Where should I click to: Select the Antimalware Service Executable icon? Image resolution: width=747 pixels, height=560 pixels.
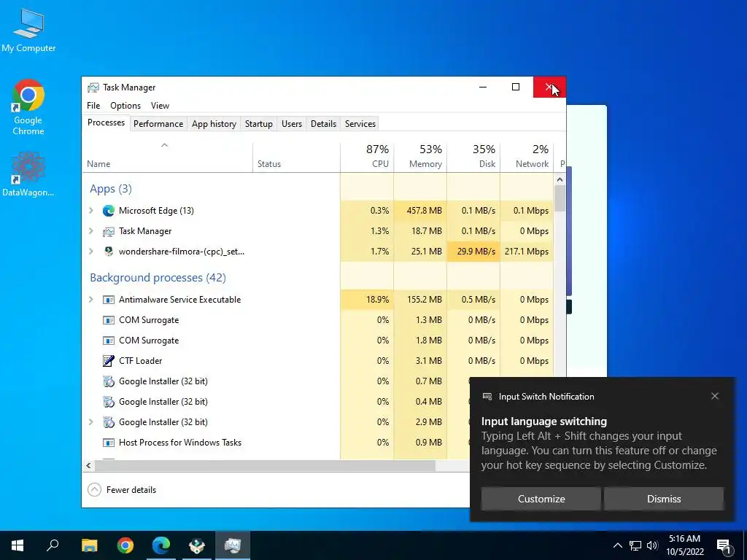(109, 300)
